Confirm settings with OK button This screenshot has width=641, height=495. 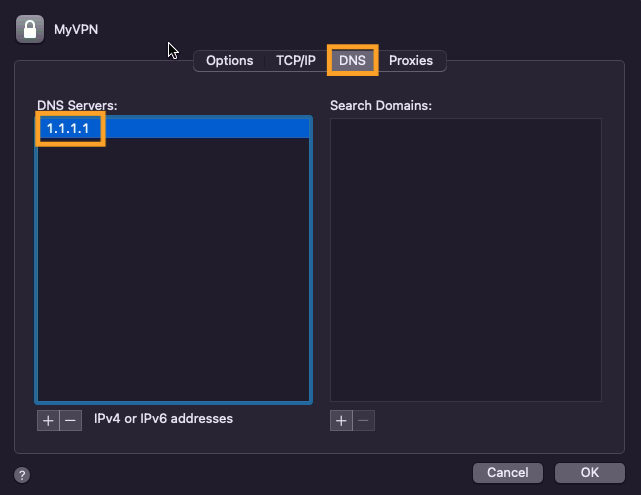tap(589, 473)
